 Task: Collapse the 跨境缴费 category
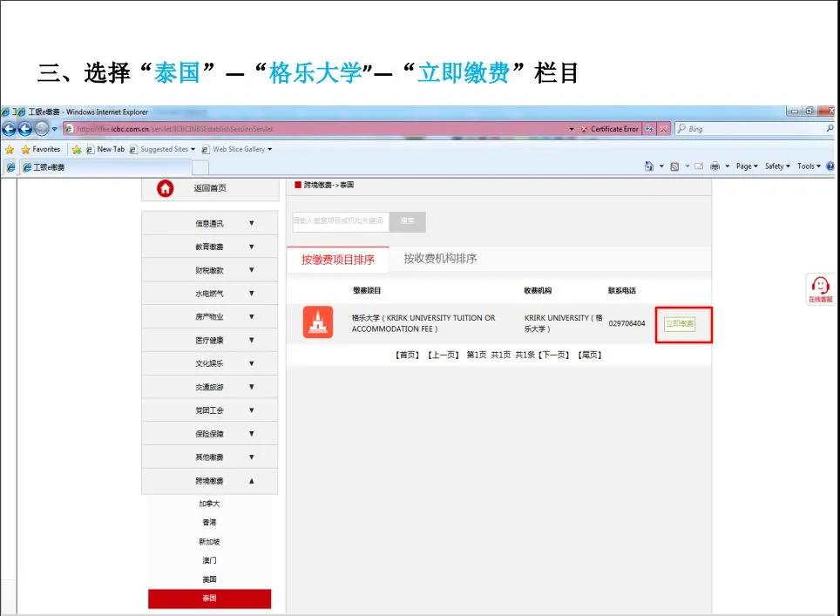(x=209, y=481)
